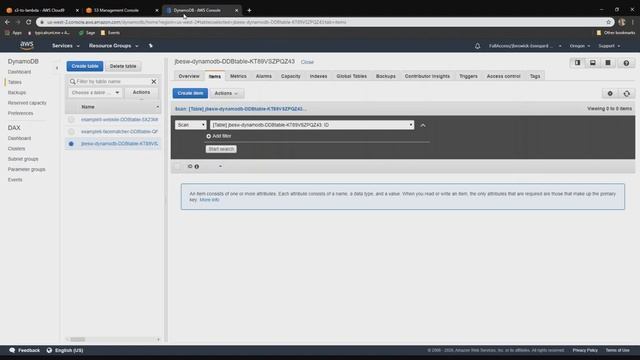Open the notifications bell
Image resolution: width=640 pixels, height=360 pixels.
coord(478,46)
